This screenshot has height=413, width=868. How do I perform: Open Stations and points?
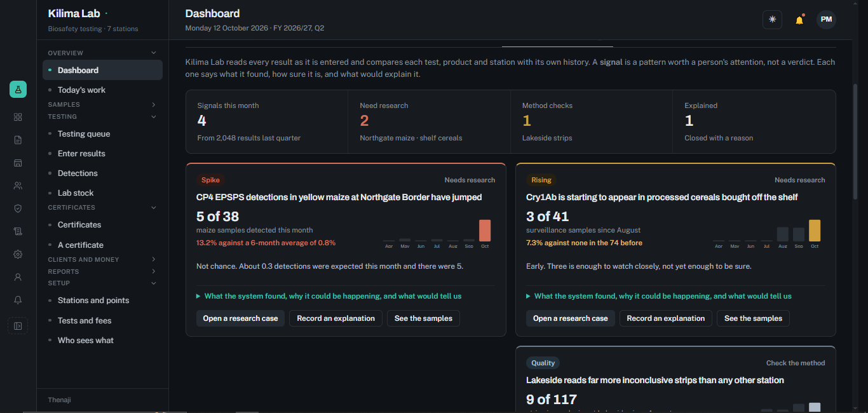(102, 300)
